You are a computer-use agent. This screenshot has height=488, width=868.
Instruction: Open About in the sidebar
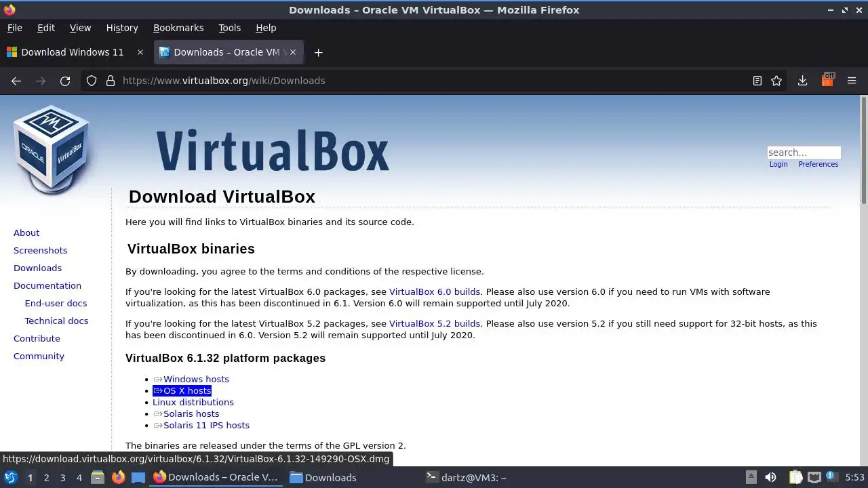[26, 232]
